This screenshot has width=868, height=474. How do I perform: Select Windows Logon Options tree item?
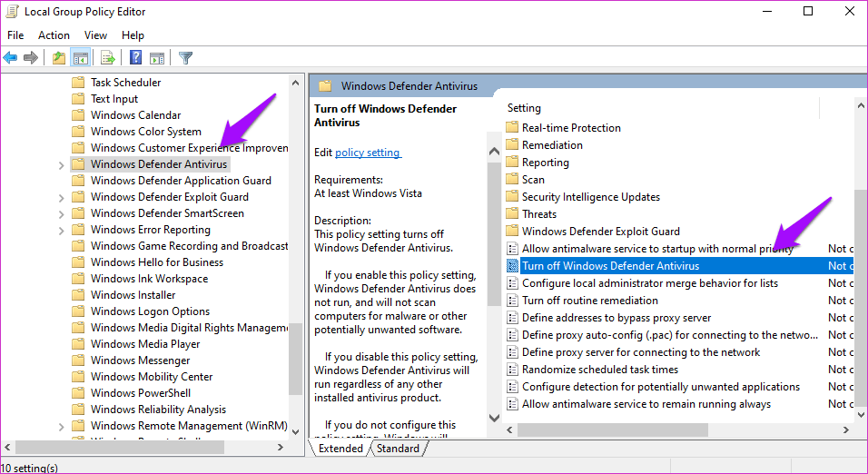pos(150,311)
